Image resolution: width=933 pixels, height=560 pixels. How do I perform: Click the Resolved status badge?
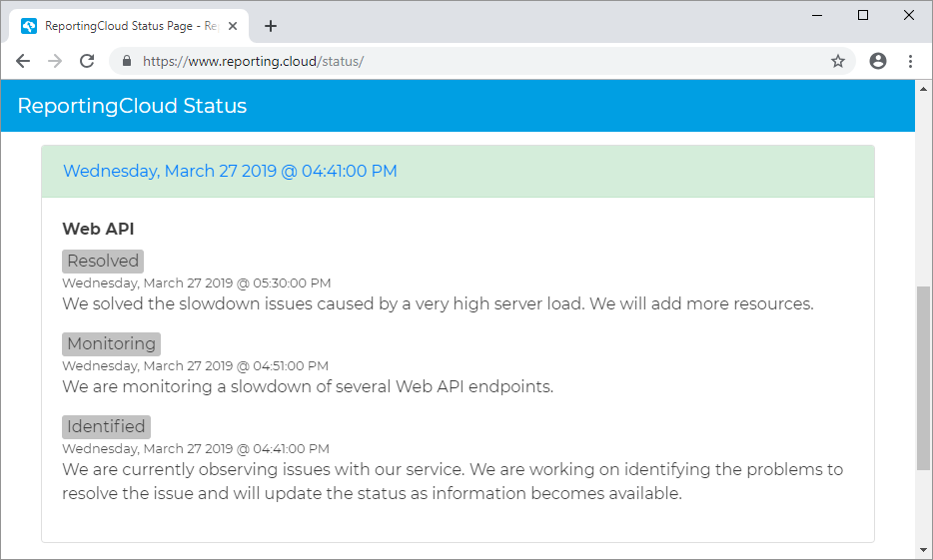click(x=103, y=261)
